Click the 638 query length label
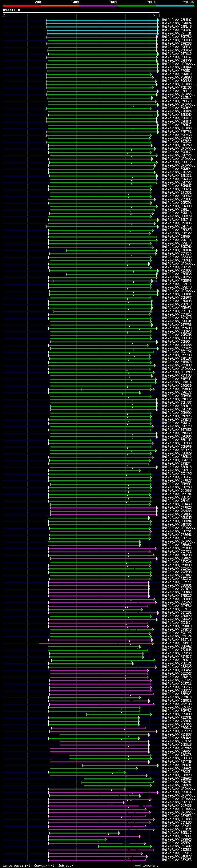Viewport: 197px width, 868px height. coord(155,15)
